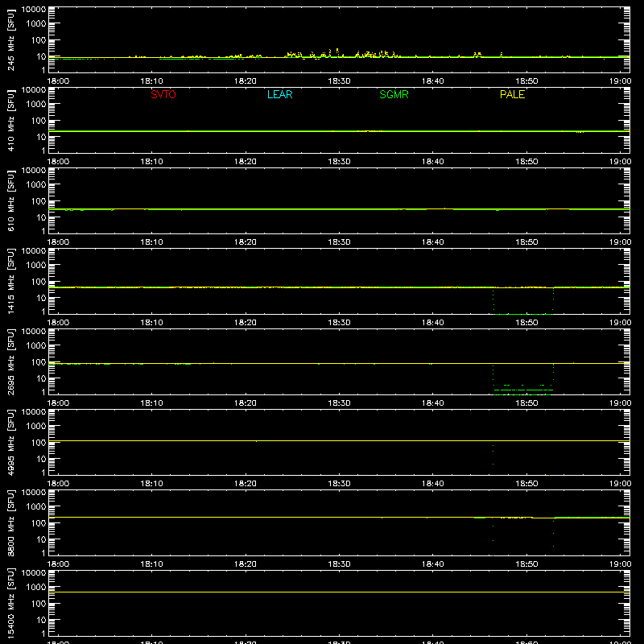Click the green SGMR station label

pyautogui.click(x=394, y=94)
